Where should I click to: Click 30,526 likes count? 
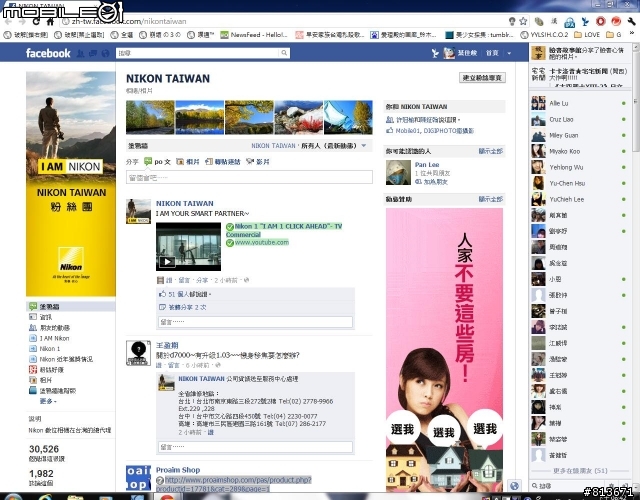44,449
